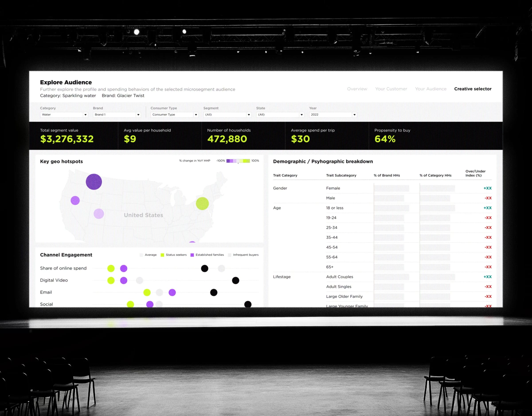
Task: Open the Category dropdown showing Water
Action: tap(64, 115)
